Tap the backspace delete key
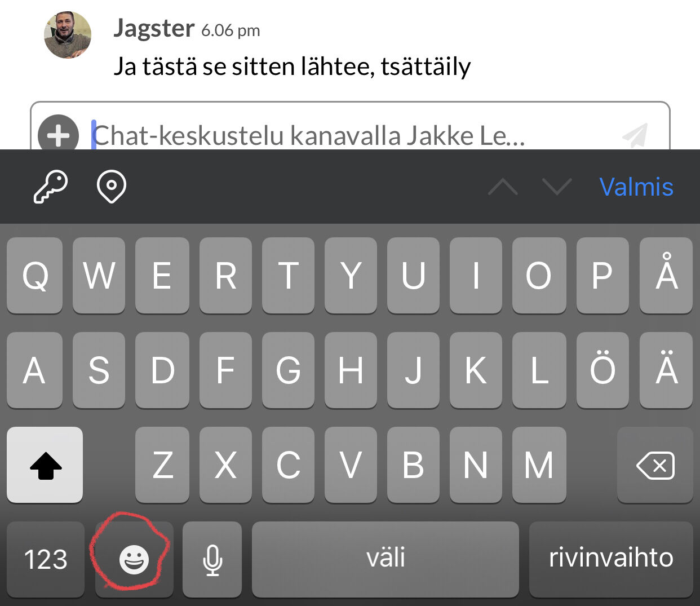The width and height of the screenshot is (700, 606). pyautogui.click(x=655, y=465)
